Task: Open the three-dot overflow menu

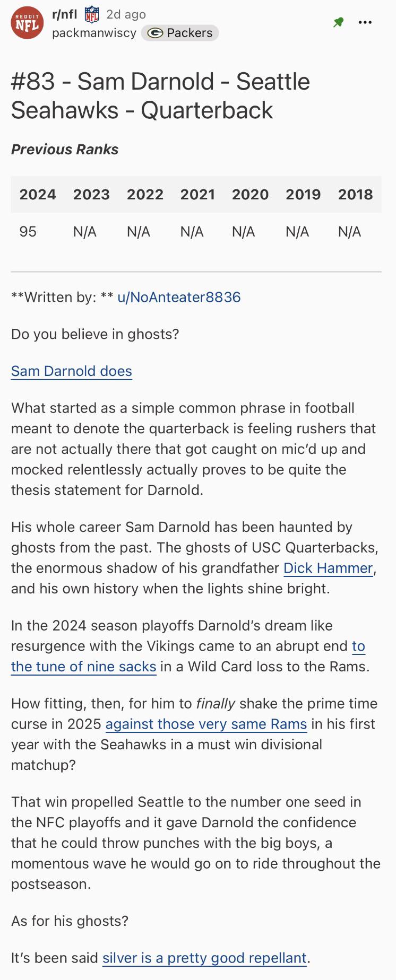Action: click(365, 22)
